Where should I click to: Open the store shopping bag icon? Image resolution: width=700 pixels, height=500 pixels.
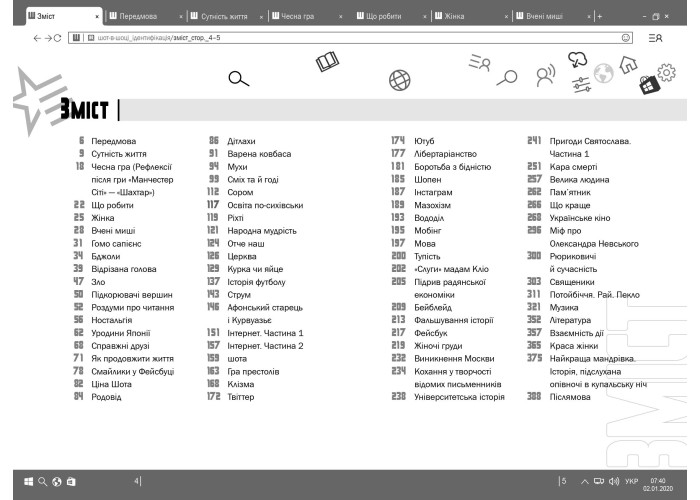[649, 85]
